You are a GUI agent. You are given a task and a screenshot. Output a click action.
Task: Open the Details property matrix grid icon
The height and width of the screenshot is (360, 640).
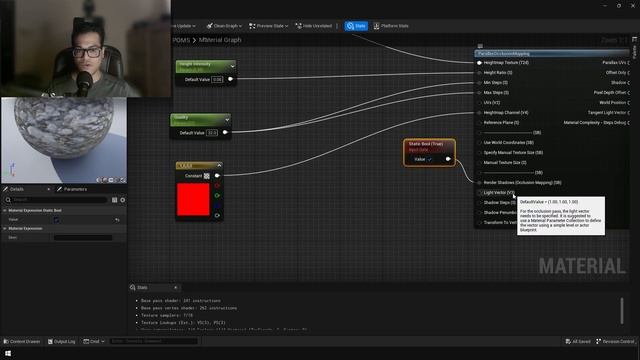point(114,200)
